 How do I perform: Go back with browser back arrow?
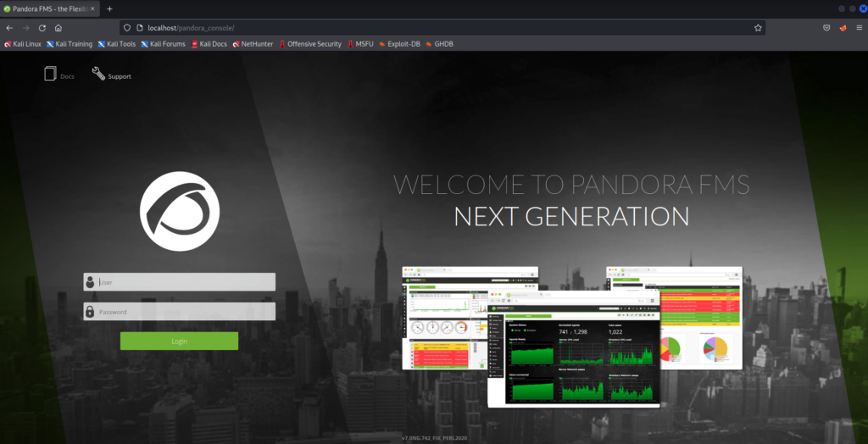(9, 28)
